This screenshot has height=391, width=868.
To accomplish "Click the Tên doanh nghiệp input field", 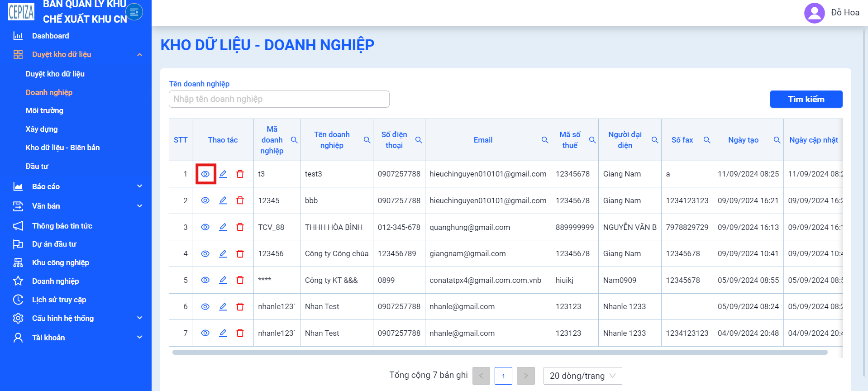I will pos(279,99).
